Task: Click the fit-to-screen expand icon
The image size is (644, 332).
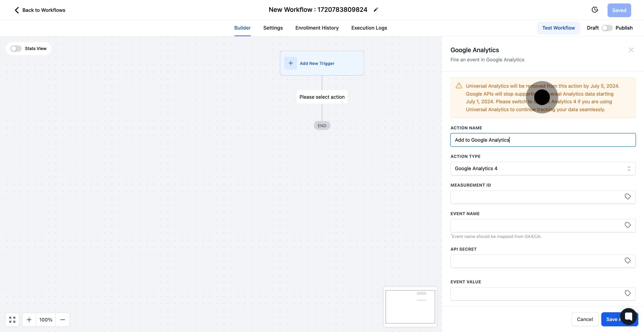Action: pyautogui.click(x=12, y=320)
